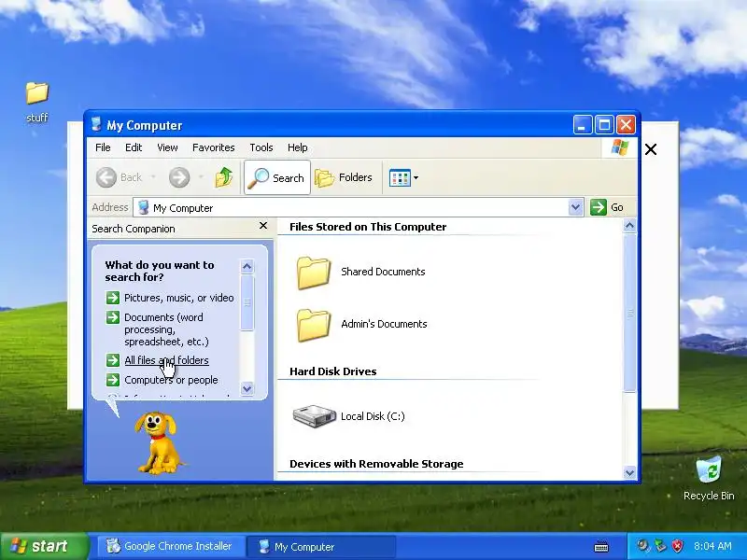This screenshot has width=747, height=560.
Task: Maximize the My Computer window
Action: [604, 125]
